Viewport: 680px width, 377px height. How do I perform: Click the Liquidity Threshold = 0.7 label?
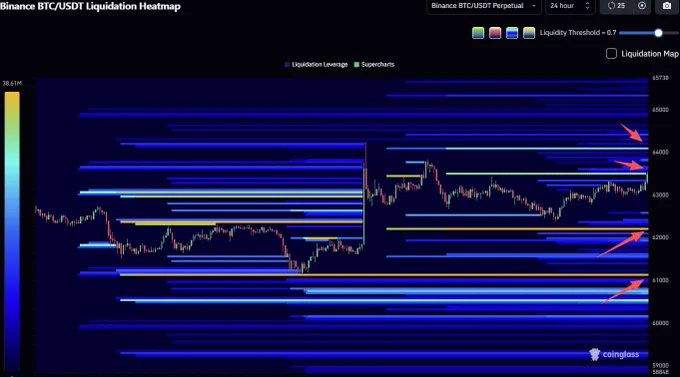578,33
